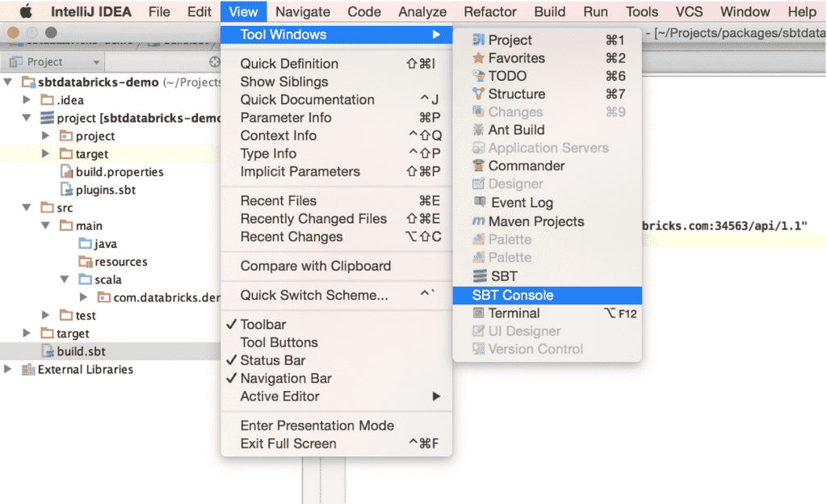The height and width of the screenshot is (504, 827).
Task: Click the Project icon in Tool Windows submenu
Action: (479, 40)
